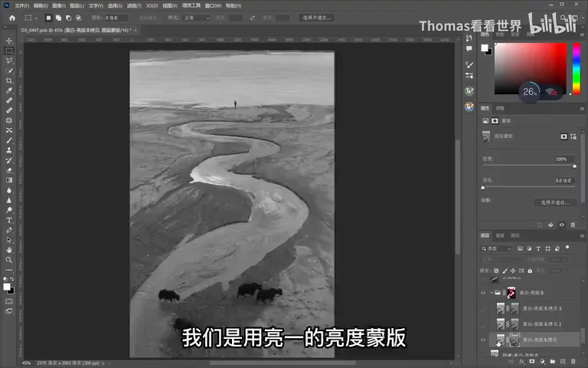The image size is (588, 368).
Task: Click the Add layer style fx icon
Action: tap(521, 361)
